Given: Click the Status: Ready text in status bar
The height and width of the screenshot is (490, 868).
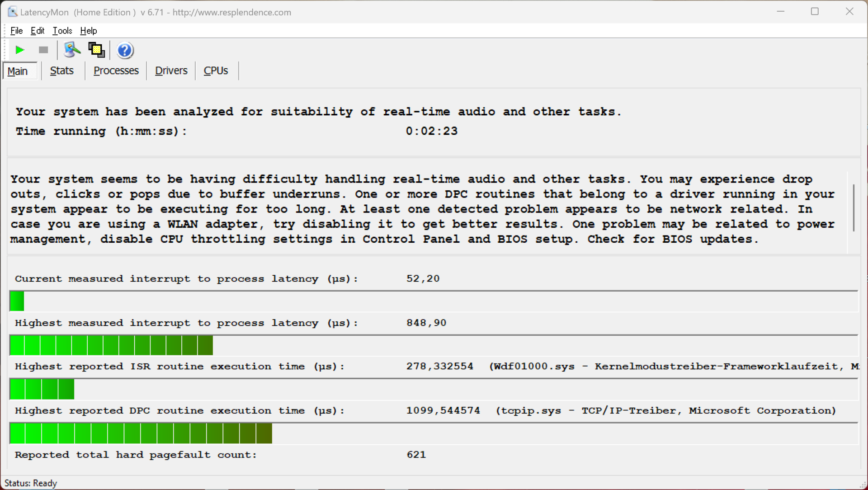Looking at the screenshot, I should coord(31,483).
